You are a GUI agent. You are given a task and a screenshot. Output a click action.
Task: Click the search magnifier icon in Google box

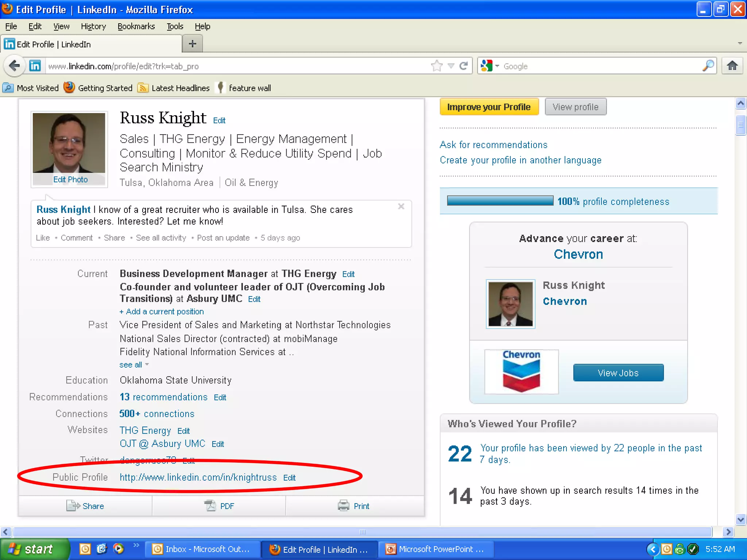pos(708,66)
